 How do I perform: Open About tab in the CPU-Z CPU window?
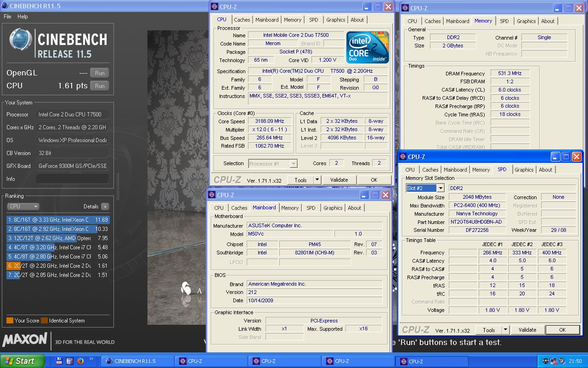[x=357, y=20]
